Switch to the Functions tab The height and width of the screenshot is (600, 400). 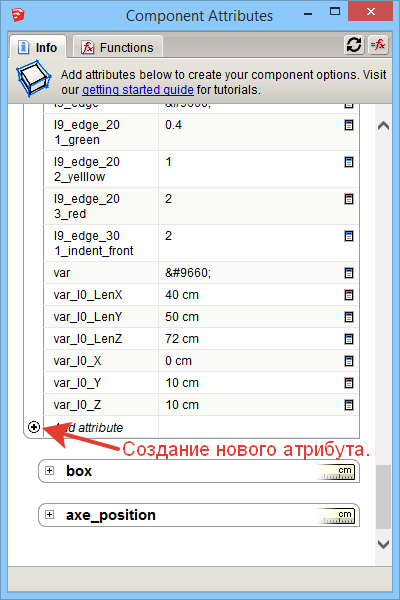(x=118, y=47)
